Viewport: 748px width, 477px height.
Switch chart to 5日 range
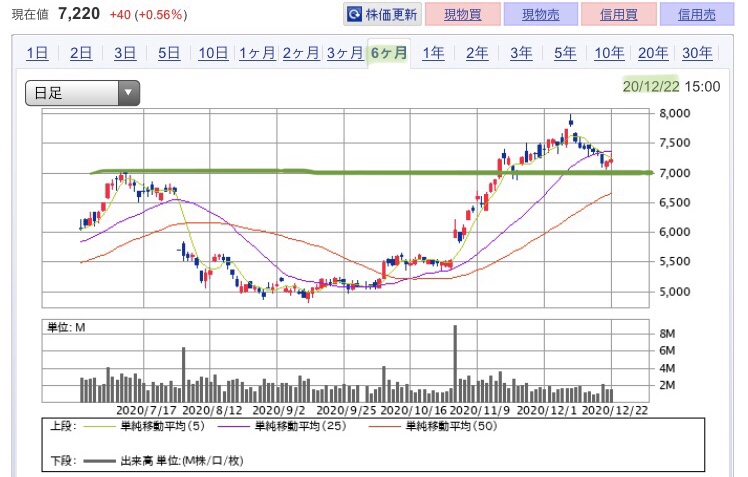pos(169,53)
